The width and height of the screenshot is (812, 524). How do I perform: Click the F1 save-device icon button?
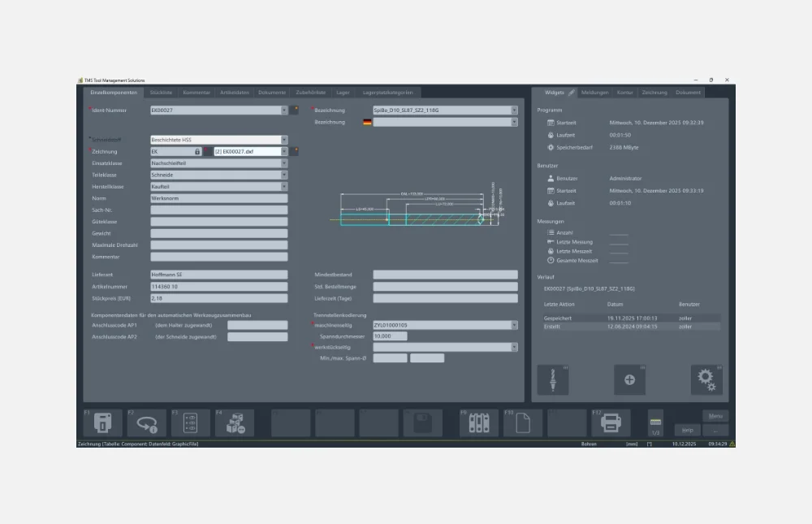point(102,423)
